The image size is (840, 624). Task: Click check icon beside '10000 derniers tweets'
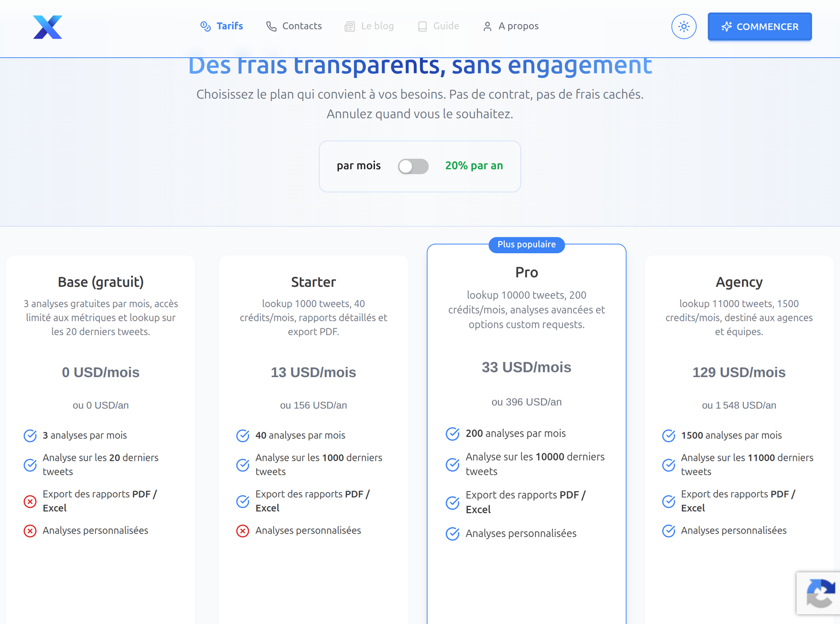(453, 465)
